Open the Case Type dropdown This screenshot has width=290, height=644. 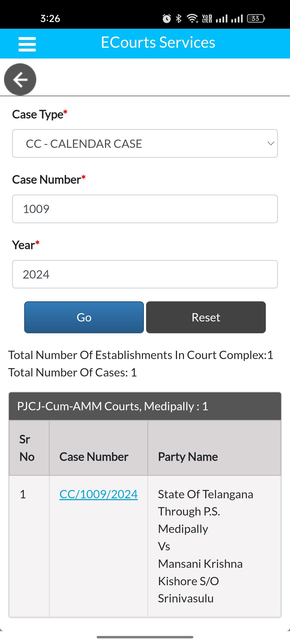(x=145, y=144)
